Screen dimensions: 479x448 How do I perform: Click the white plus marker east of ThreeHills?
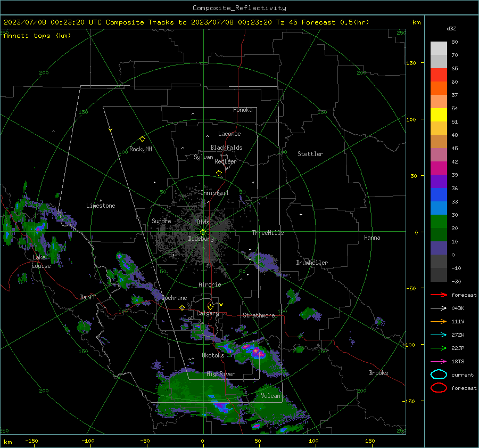[301, 214]
